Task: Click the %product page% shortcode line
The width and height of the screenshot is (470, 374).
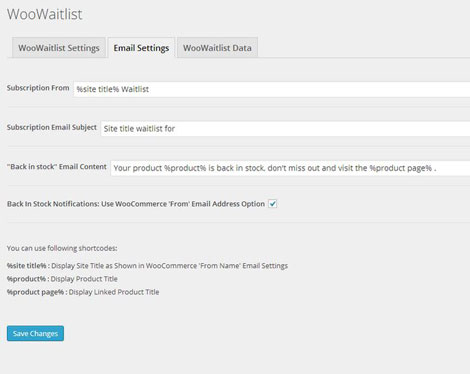Action: [83, 292]
